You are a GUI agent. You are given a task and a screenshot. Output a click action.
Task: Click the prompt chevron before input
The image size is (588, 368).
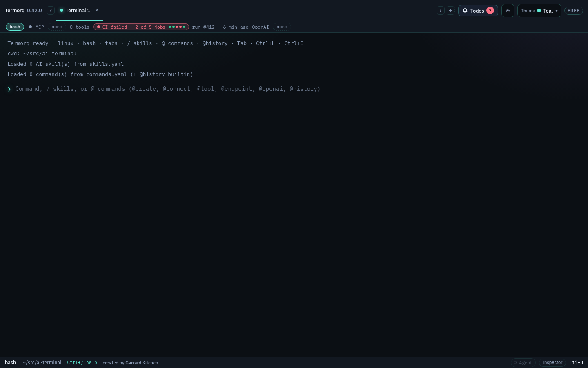pyautogui.click(x=9, y=89)
